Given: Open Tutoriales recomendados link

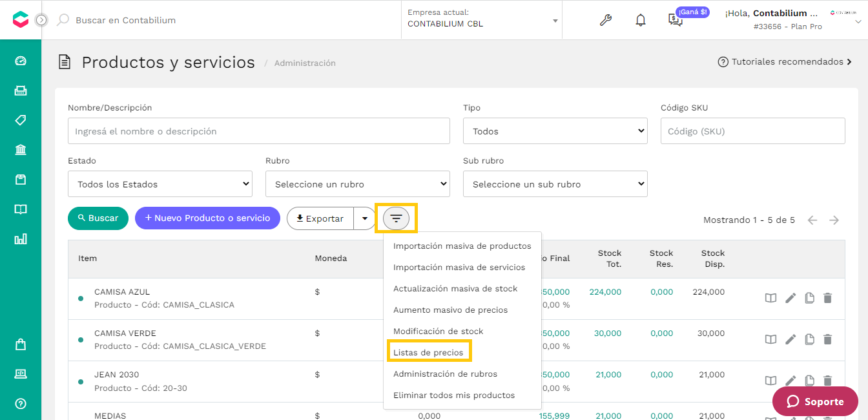Looking at the screenshot, I should pyautogui.click(x=785, y=62).
